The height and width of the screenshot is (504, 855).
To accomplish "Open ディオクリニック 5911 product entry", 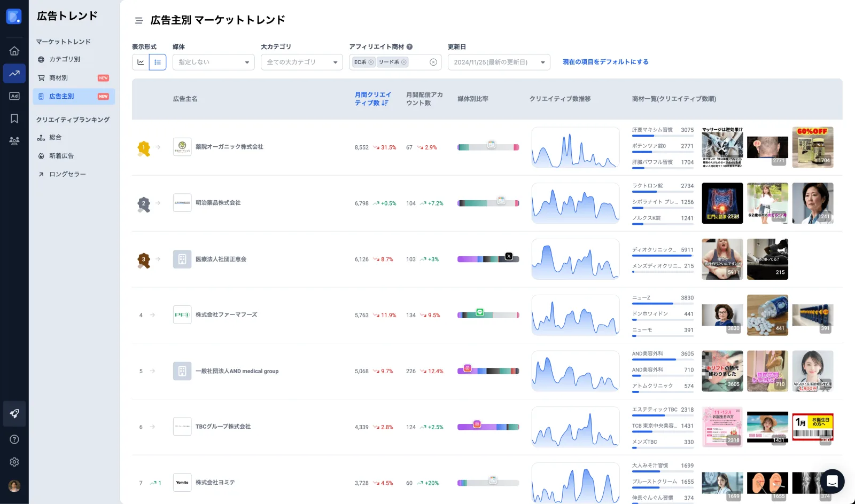I will [x=663, y=251].
